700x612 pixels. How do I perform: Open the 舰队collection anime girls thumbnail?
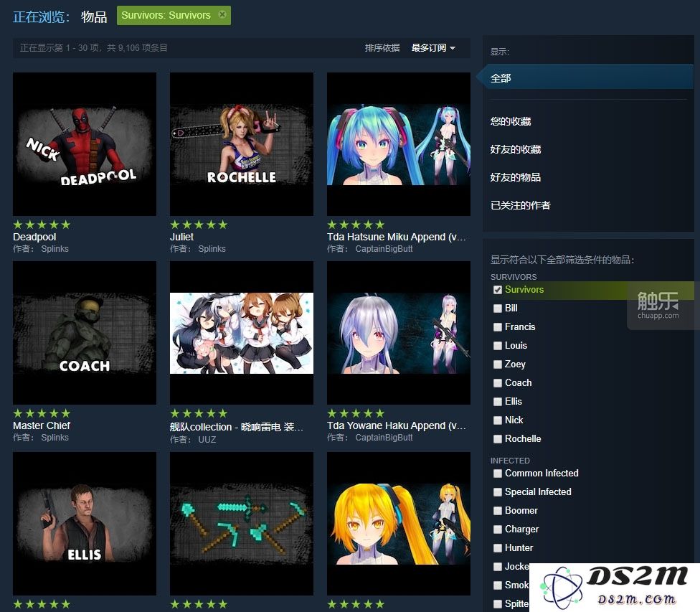[x=242, y=333]
